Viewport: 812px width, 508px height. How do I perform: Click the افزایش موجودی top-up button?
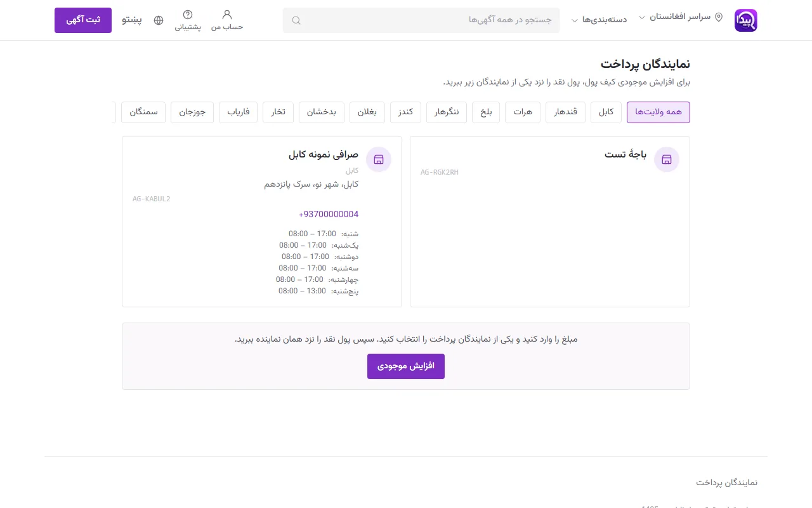pos(406,366)
